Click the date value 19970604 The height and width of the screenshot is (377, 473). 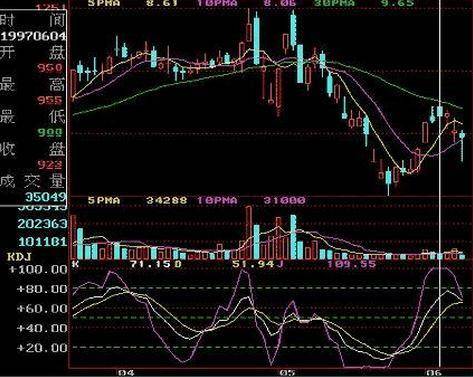33,36
